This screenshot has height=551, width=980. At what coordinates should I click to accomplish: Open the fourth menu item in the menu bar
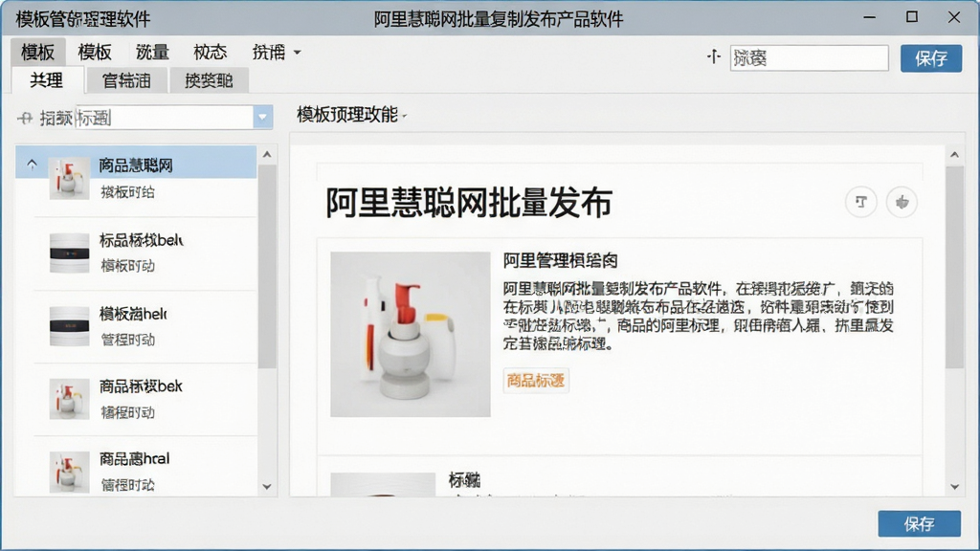[210, 52]
